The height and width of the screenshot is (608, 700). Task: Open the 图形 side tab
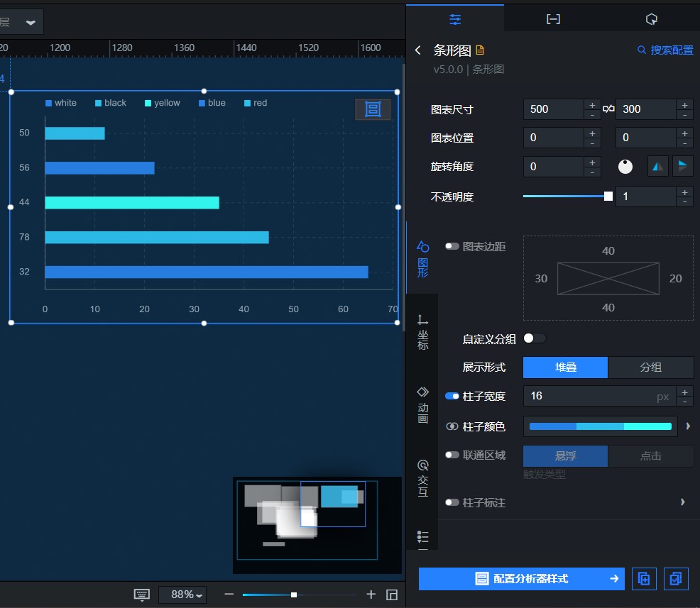click(422, 259)
